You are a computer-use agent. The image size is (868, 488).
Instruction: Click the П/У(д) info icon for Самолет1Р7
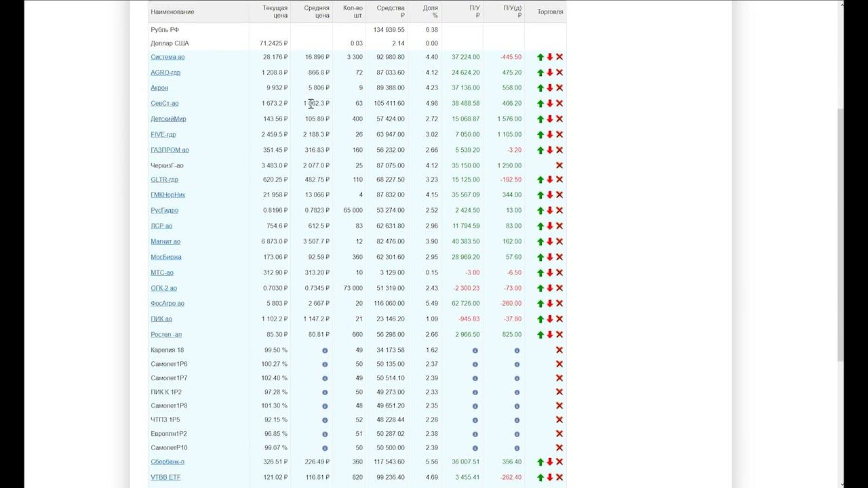tap(517, 378)
